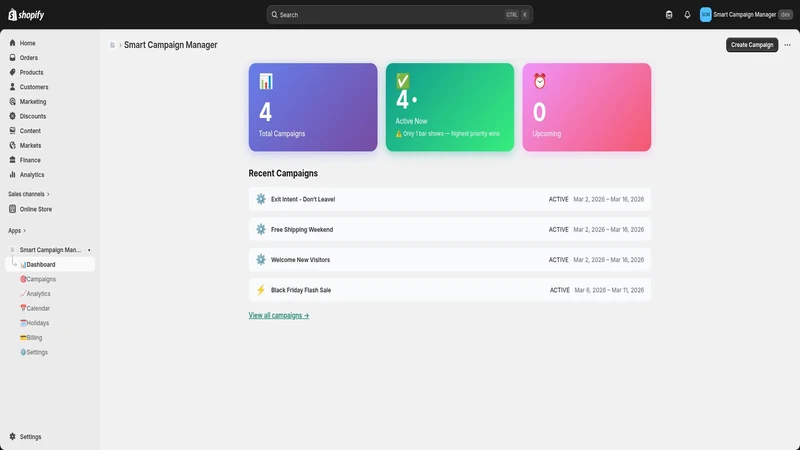Image resolution: width=800 pixels, height=450 pixels.
Task: Click the Active Now card
Action: tap(449, 107)
